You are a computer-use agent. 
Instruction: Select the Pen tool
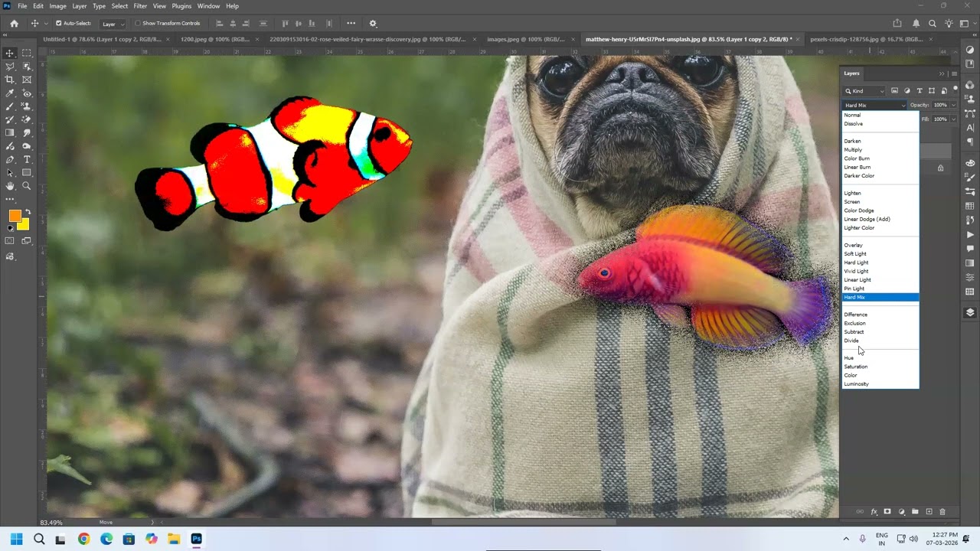10,160
